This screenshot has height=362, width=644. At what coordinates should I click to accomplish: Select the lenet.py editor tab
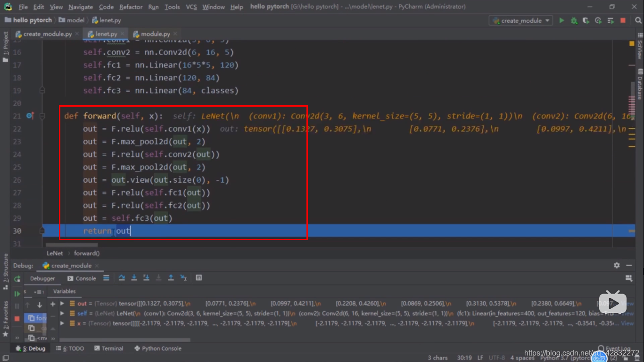tap(106, 34)
